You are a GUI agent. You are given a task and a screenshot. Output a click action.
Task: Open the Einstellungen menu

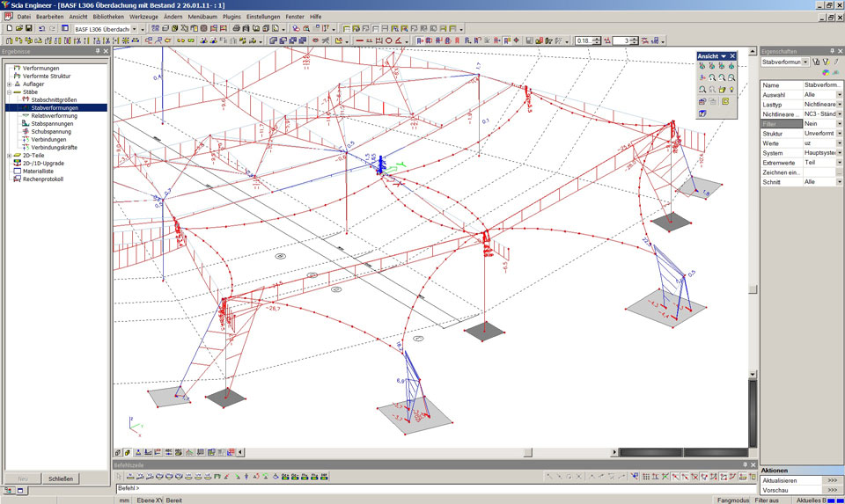(263, 17)
